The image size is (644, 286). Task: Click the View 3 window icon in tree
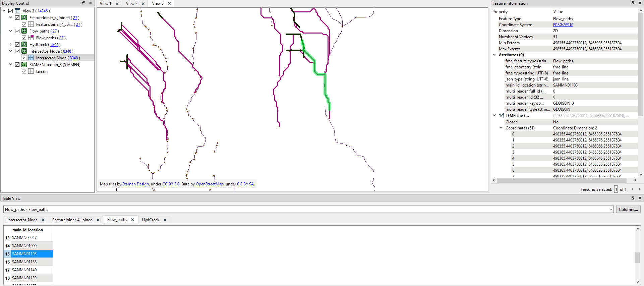pyautogui.click(x=17, y=11)
